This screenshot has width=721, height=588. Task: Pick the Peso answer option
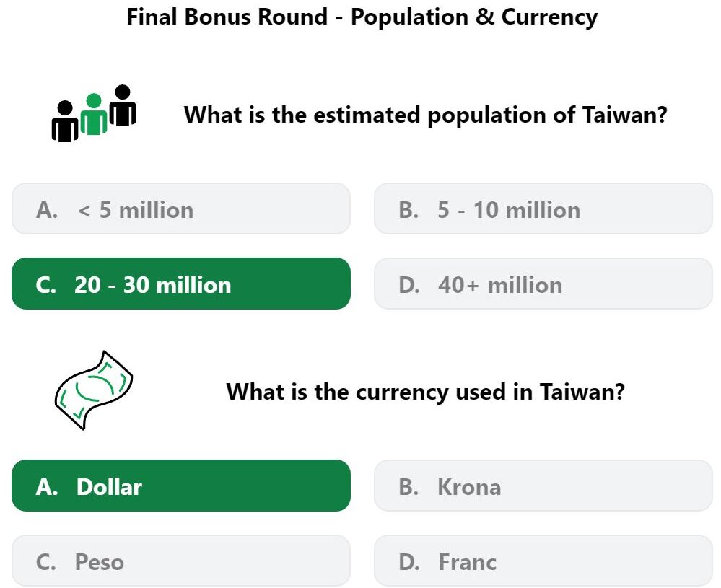click(181, 561)
